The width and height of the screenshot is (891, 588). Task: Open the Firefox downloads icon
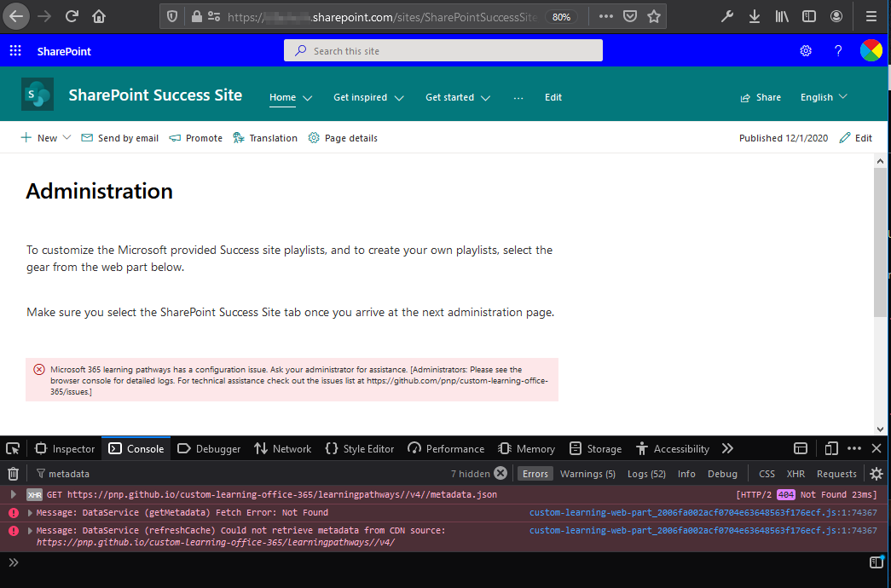coord(754,16)
